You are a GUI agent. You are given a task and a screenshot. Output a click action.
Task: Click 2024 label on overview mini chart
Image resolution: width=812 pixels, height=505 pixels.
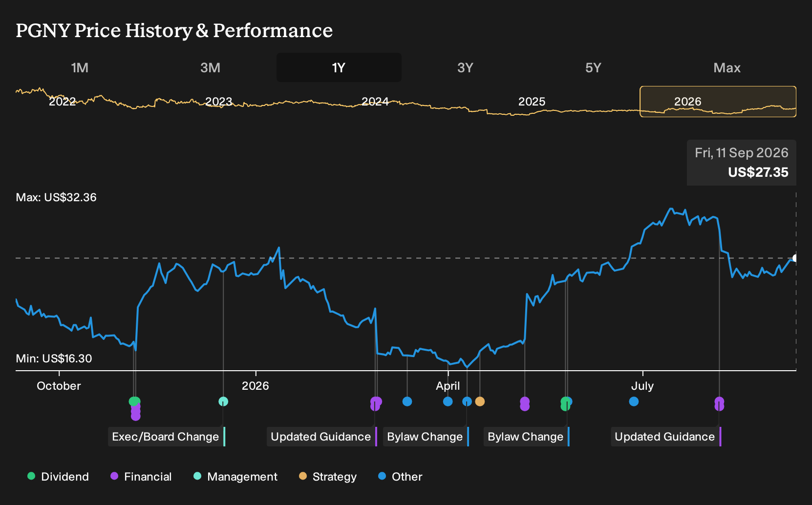[375, 102]
